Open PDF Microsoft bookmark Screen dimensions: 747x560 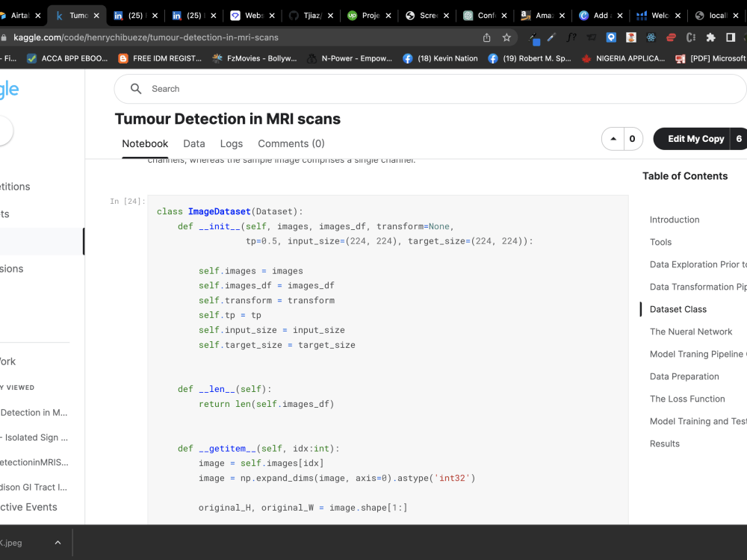pyautogui.click(x=711, y=58)
